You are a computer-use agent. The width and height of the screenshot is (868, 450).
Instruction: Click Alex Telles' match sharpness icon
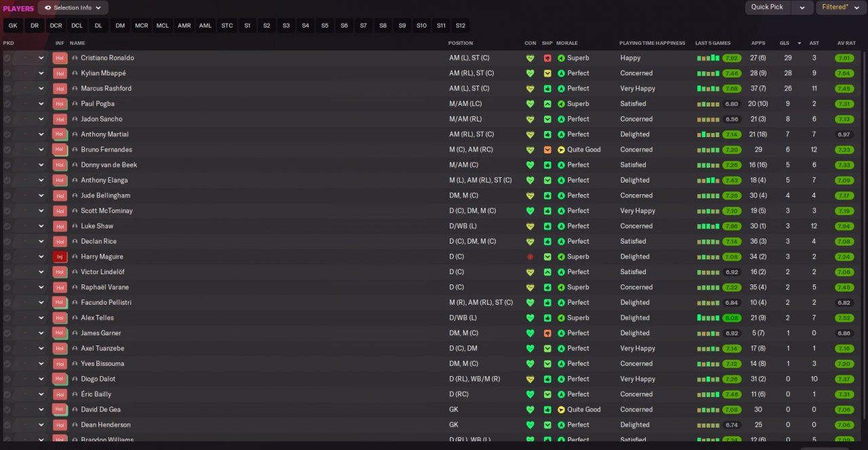pyautogui.click(x=547, y=318)
